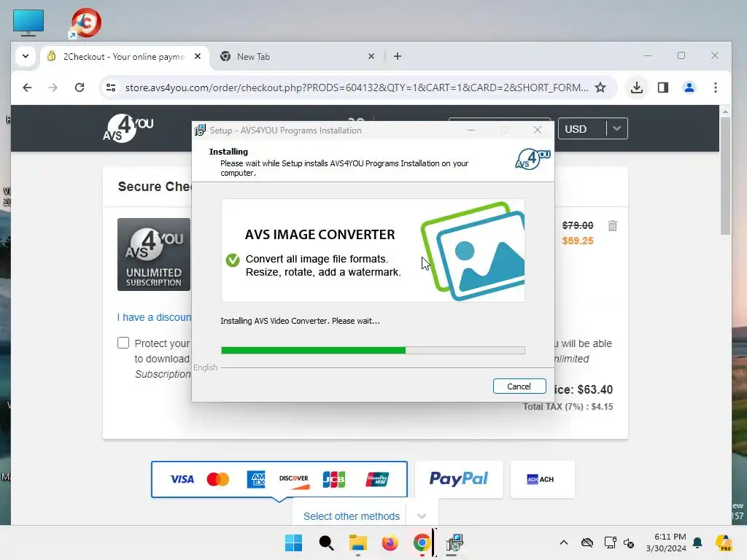Tick the Protect your purchase checkbox
Image resolution: width=747 pixels, height=560 pixels.
123,343
